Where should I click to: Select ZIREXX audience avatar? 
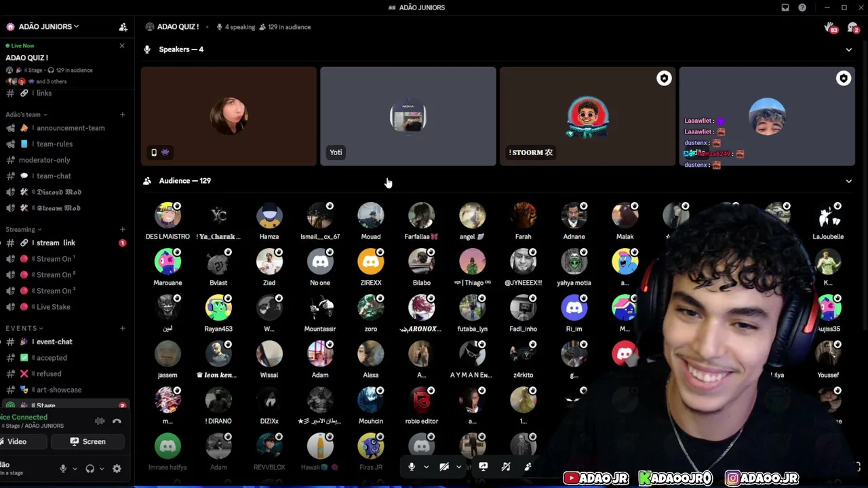[371, 262]
